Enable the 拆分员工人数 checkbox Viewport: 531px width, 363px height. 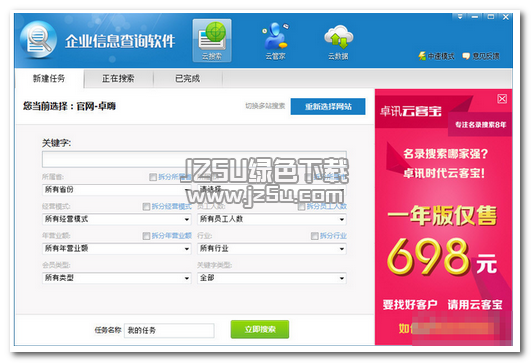tap(301, 206)
